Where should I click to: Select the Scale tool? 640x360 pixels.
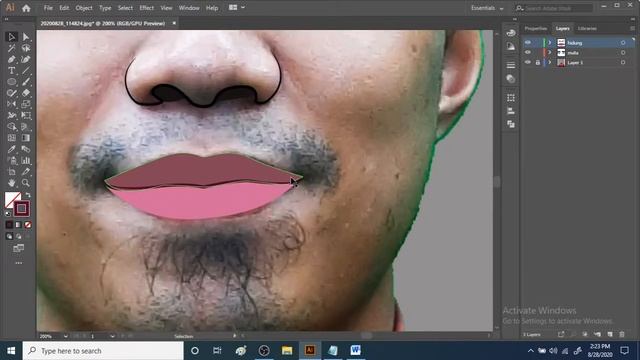click(x=26, y=104)
